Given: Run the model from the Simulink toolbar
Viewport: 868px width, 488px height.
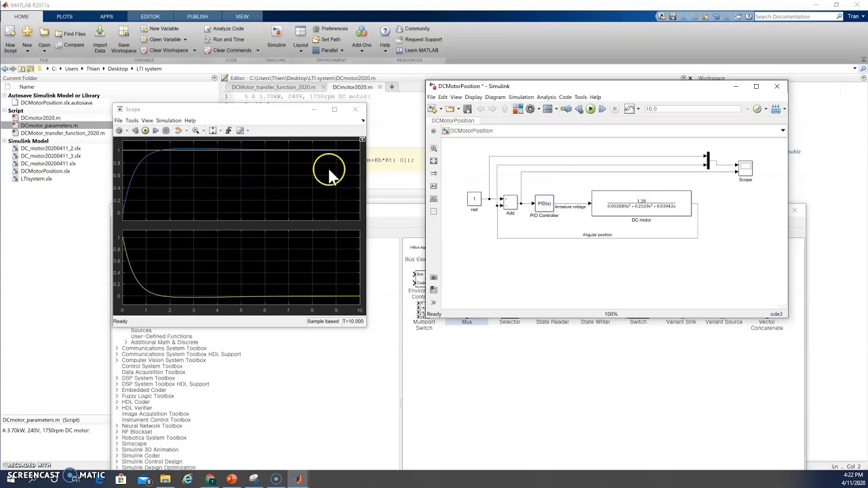Looking at the screenshot, I should (x=591, y=109).
